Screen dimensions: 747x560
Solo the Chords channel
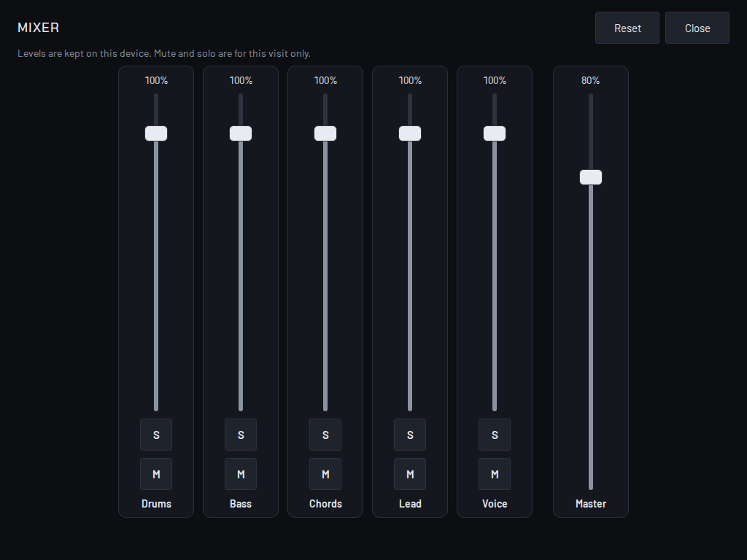(x=325, y=435)
